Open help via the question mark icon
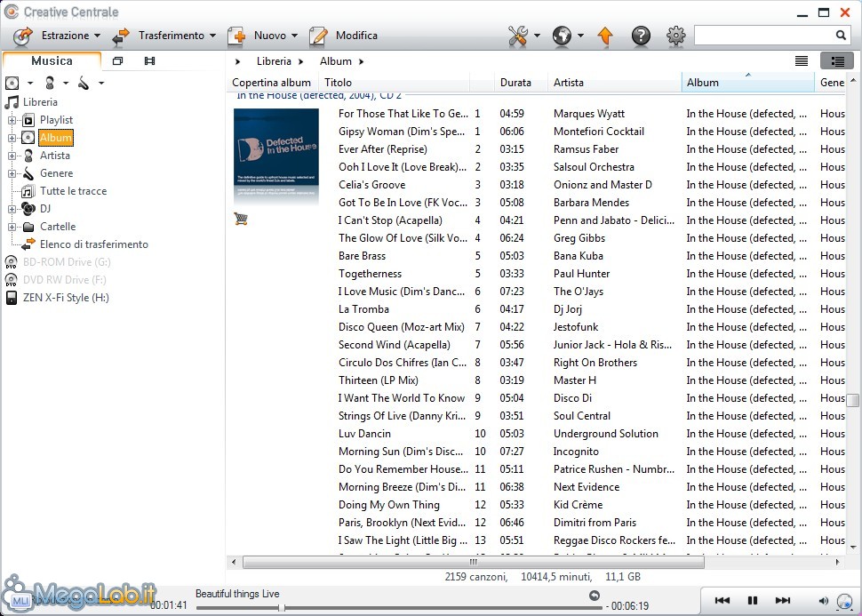This screenshot has width=862, height=616. coord(641,36)
